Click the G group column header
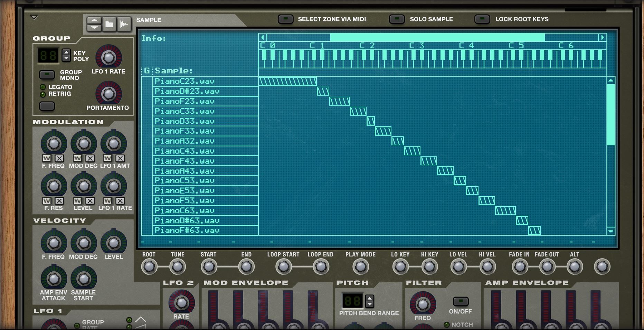The width and height of the screenshot is (644, 330). (147, 71)
